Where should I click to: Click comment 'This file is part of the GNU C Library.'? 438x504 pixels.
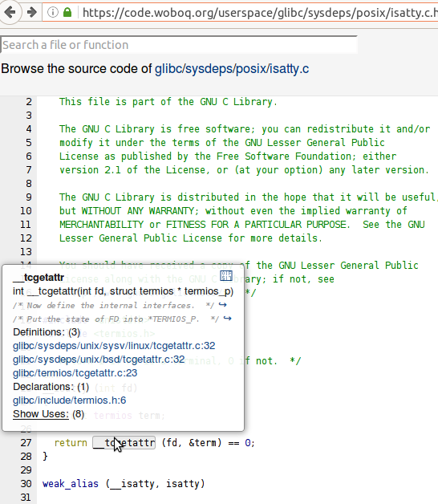tap(168, 102)
